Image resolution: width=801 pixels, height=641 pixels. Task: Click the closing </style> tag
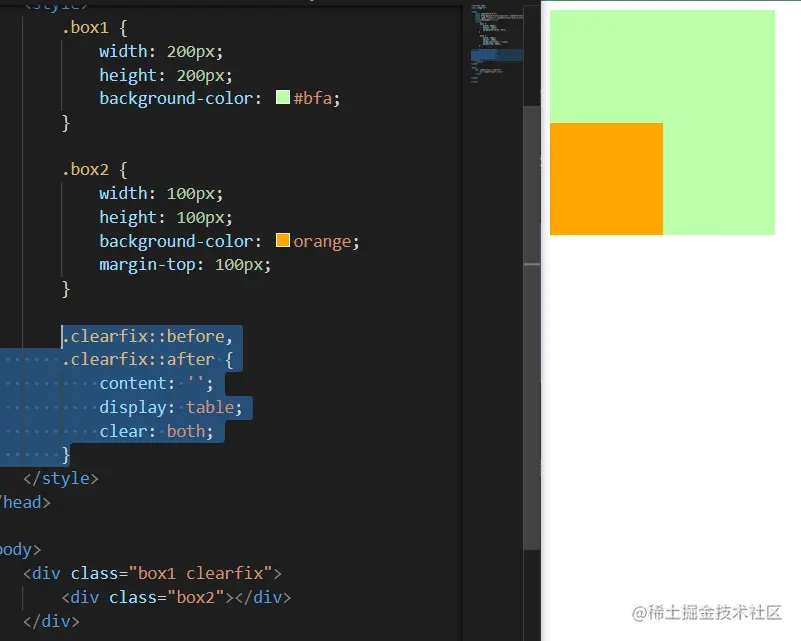tap(61, 478)
